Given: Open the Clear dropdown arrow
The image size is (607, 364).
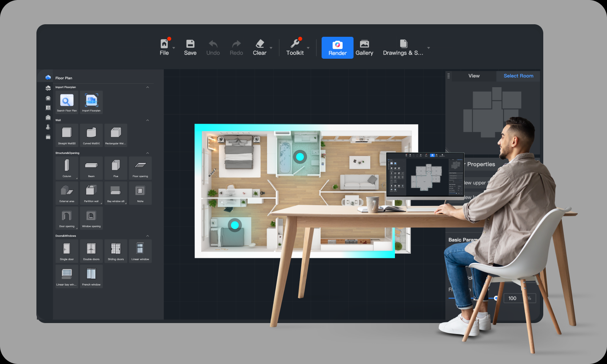Looking at the screenshot, I should coord(270,49).
